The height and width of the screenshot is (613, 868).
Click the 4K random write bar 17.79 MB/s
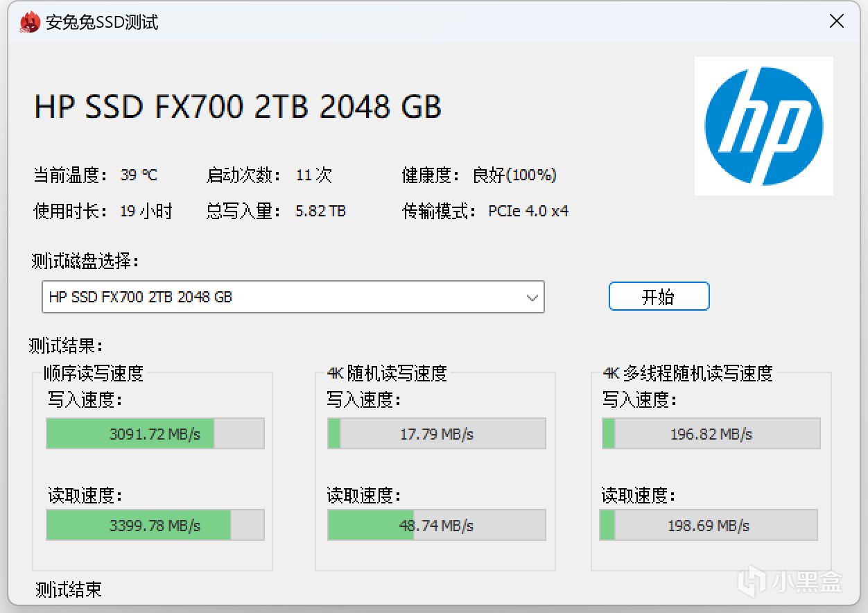click(x=437, y=434)
